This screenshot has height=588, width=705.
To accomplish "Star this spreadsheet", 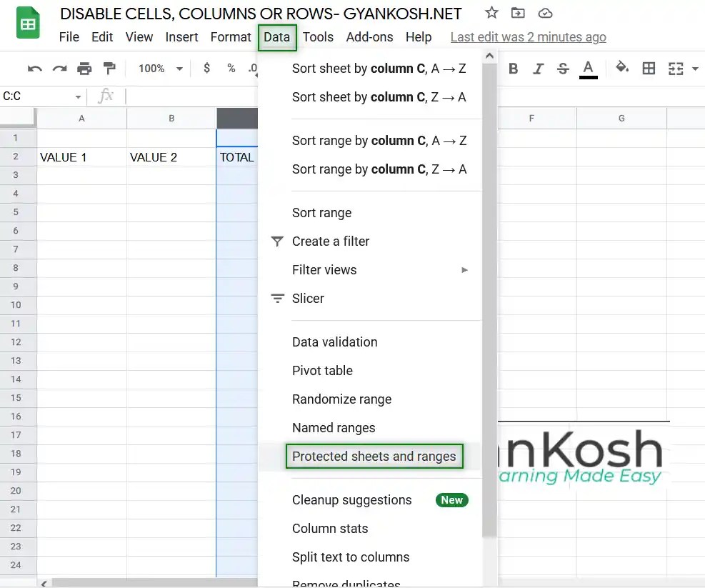I will (491, 13).
